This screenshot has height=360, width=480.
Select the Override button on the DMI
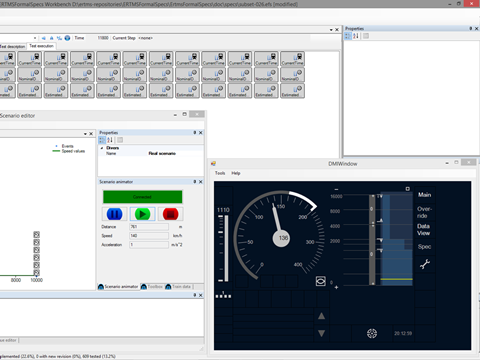click(x=424, y=212)
